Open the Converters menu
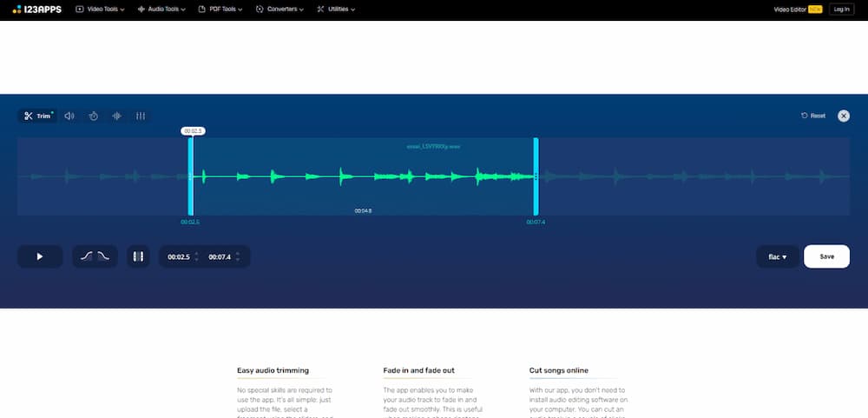The image size is (868, 418). (280, 9)
